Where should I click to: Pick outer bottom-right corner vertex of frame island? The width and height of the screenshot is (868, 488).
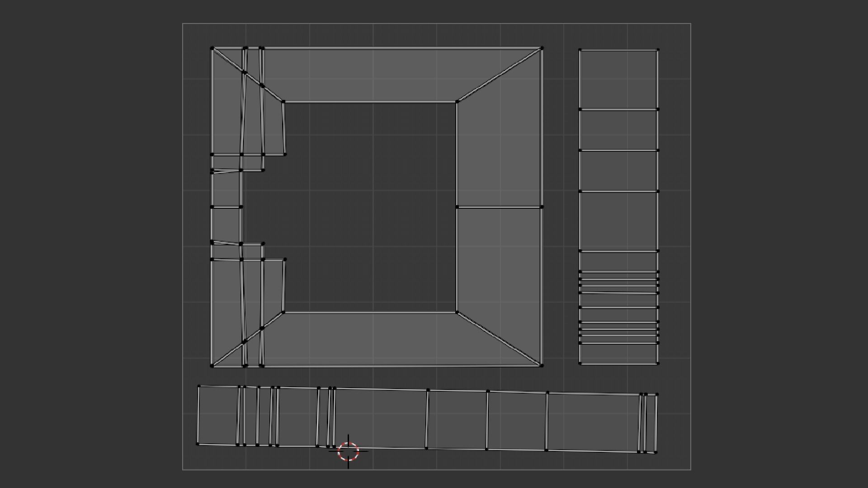click(542, 366)
